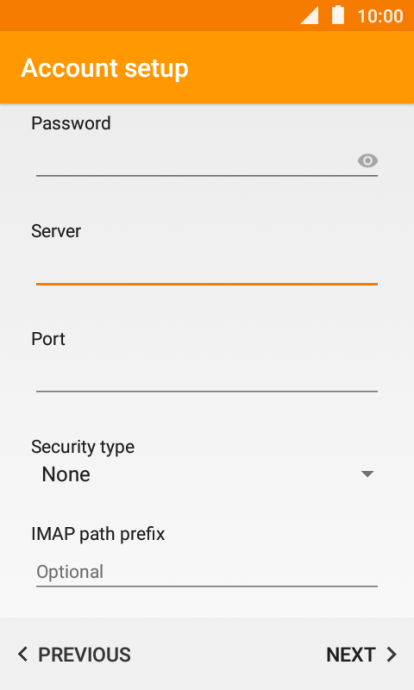Select the None security type value
The width and height of the screenshot is (414, 690).
pos(66,474)
